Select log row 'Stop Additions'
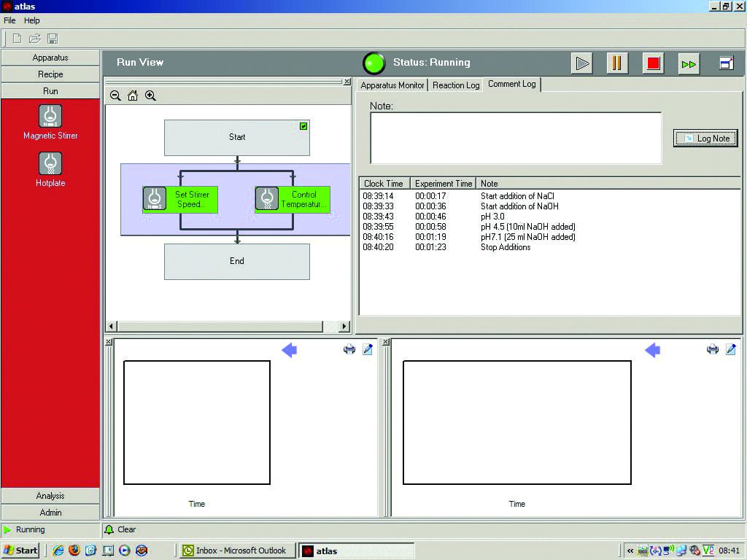The image size is (747, 560). [550, 247]
